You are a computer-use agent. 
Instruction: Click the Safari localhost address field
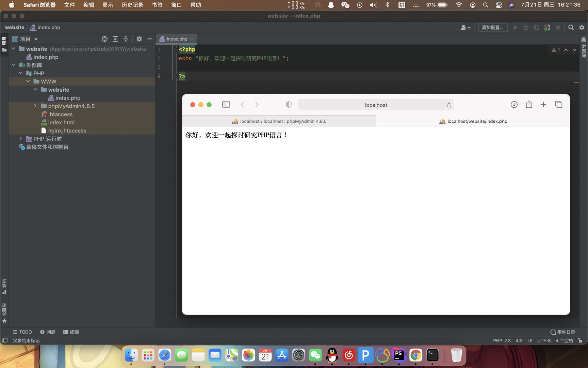(376, 105)
